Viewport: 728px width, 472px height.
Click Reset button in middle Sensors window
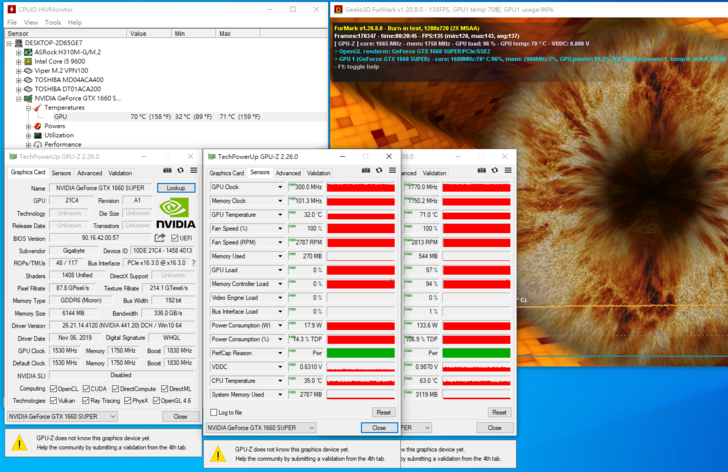[x=383, y=412]
